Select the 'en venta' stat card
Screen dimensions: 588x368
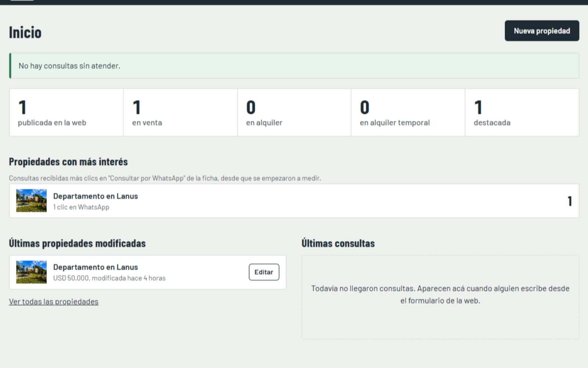click(x=180, y=112)
